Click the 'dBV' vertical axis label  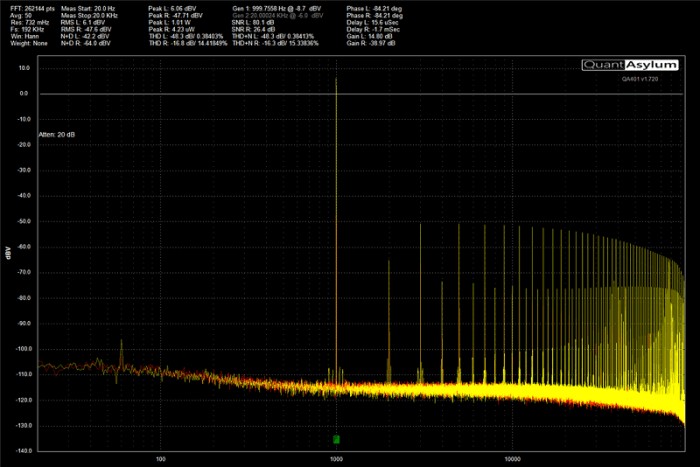click(x=8, y=253)
